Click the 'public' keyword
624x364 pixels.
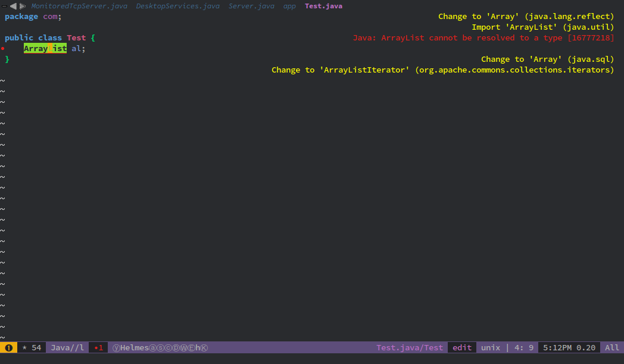[19, 37]
